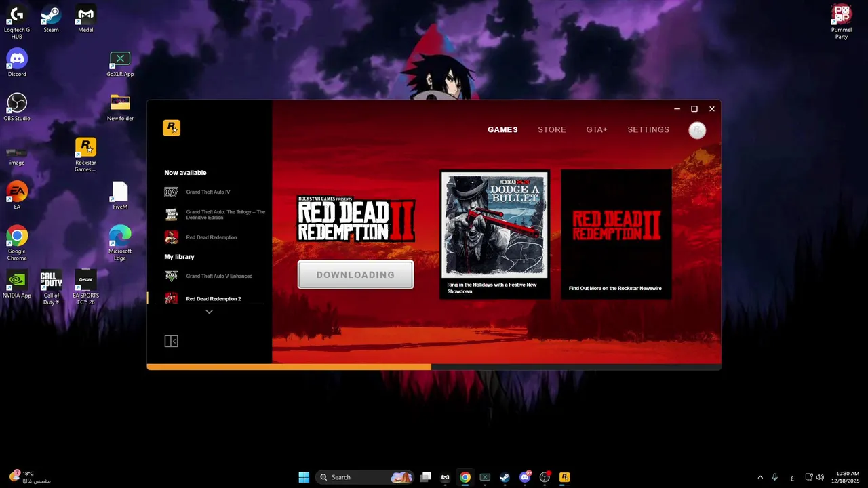Open the Google Chrome desktop shortcut
The image size is (868, 488).
tap(17, 244)
